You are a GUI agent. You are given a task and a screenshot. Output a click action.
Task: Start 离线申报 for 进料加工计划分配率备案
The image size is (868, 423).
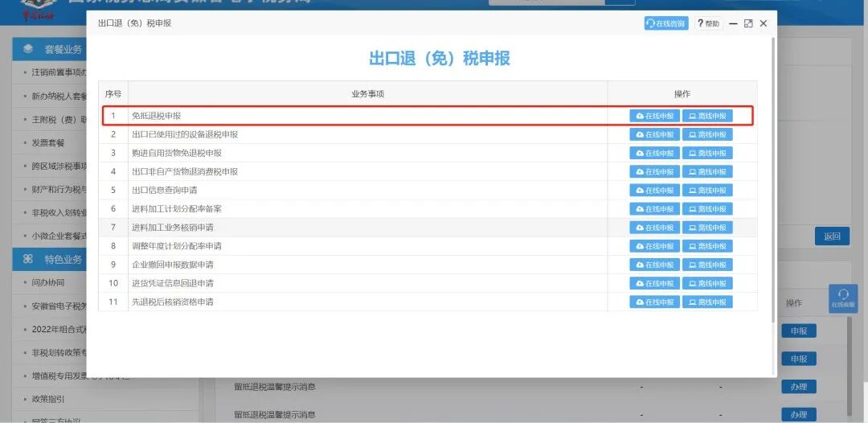click(x=707, y=209)
